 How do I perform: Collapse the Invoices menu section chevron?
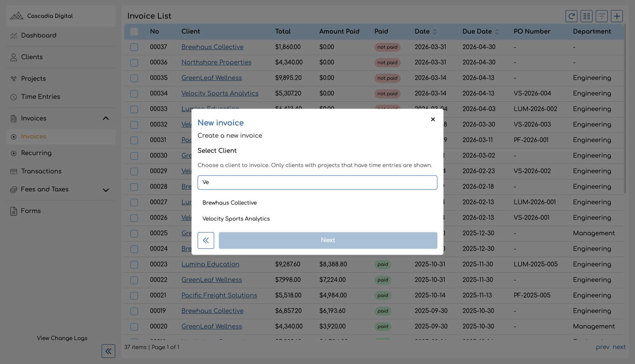(x=106, y=118)
